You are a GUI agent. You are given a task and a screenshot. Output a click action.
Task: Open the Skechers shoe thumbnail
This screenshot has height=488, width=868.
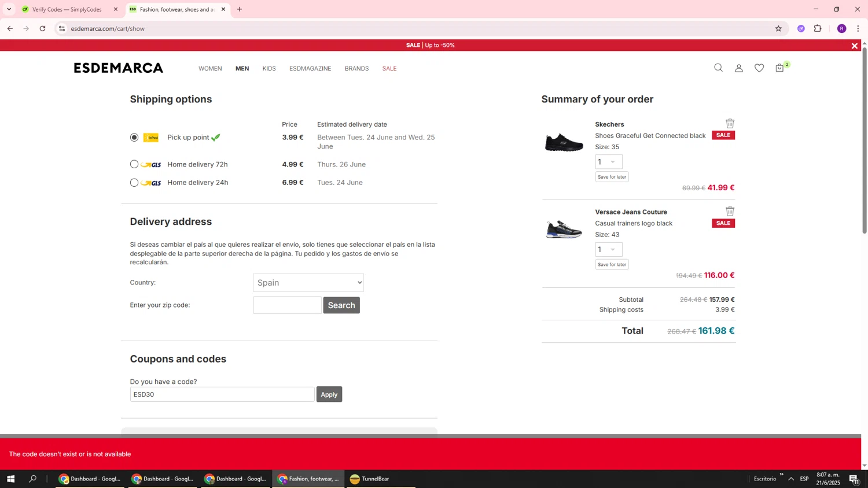coord(564,143)
